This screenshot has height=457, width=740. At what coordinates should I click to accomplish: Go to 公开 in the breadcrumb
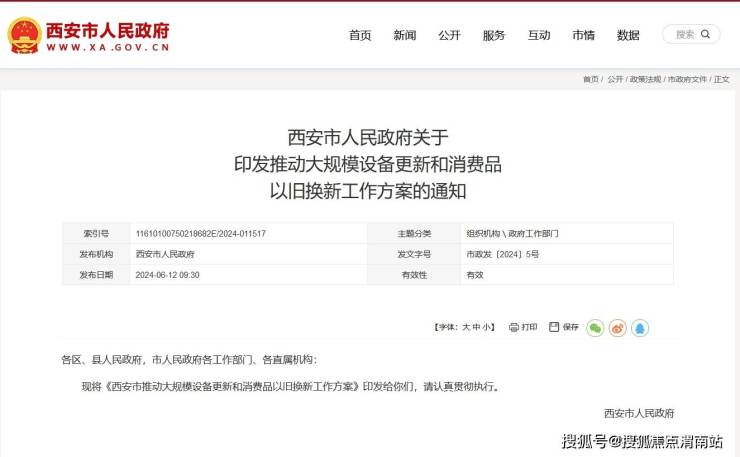tap(615, 79)
